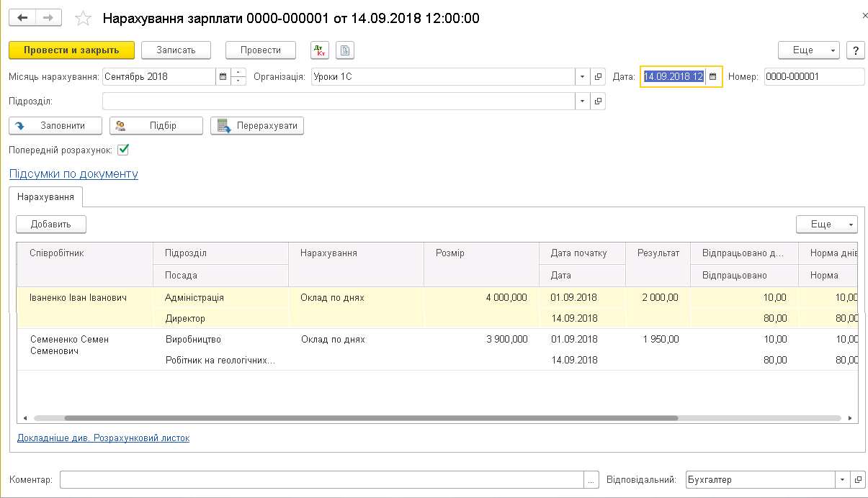This screenshot has width=868, height=498.
Task: Click into the Коментар input field
Action: coord(322,479)
